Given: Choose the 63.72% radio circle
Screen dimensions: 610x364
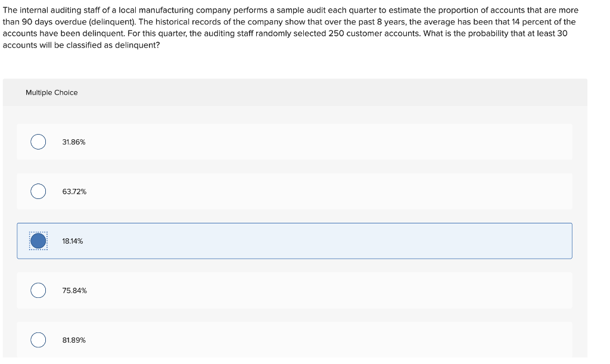Looking at the screenshot, I should pos(38,191).
